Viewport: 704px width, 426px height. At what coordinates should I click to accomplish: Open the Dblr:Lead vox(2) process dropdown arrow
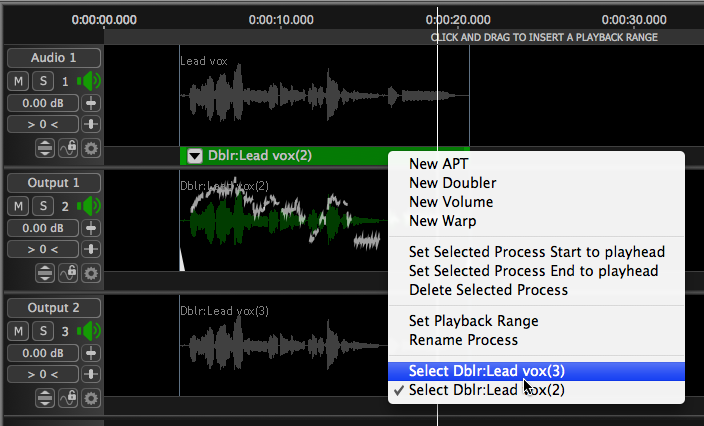coord(193,156)
